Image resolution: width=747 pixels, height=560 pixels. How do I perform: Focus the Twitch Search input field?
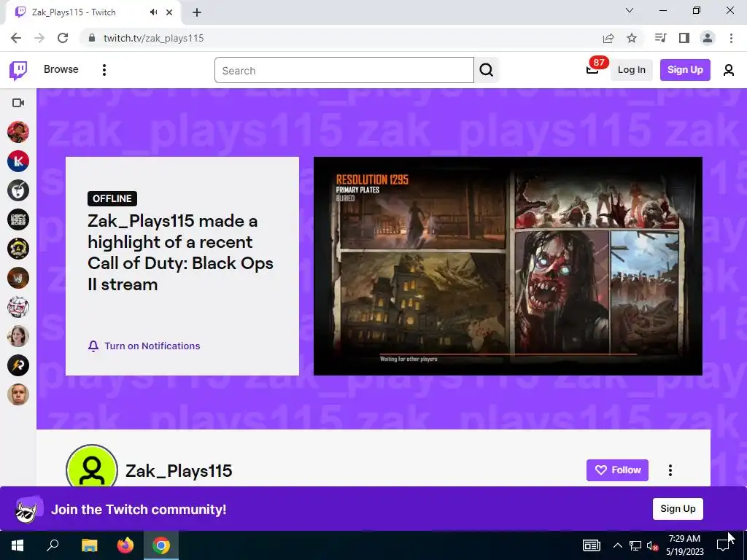(344, 70)
